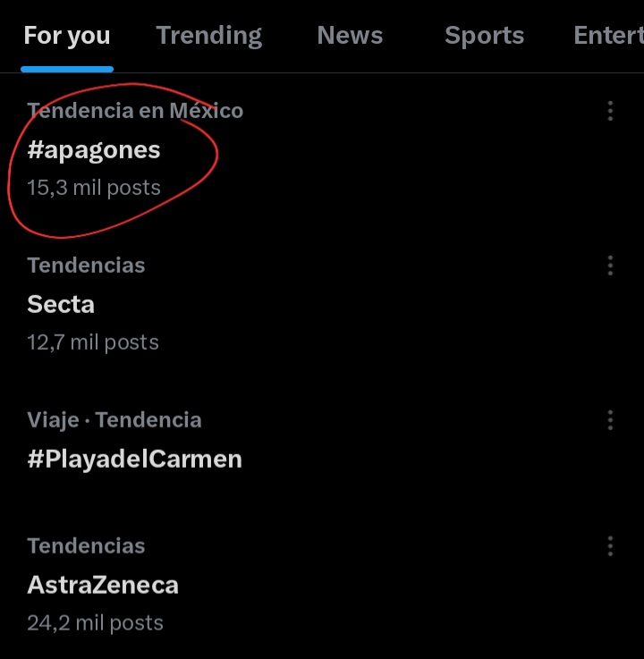
Task: Click the "Tendencia en México" label
Action: point(135,111)
